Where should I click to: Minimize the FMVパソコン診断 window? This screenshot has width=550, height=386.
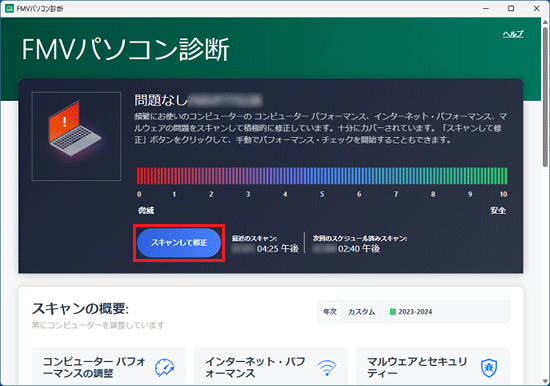(486, 8)
